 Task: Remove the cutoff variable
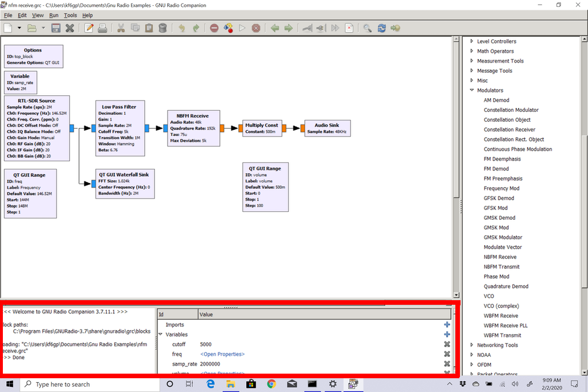point(447,344)
